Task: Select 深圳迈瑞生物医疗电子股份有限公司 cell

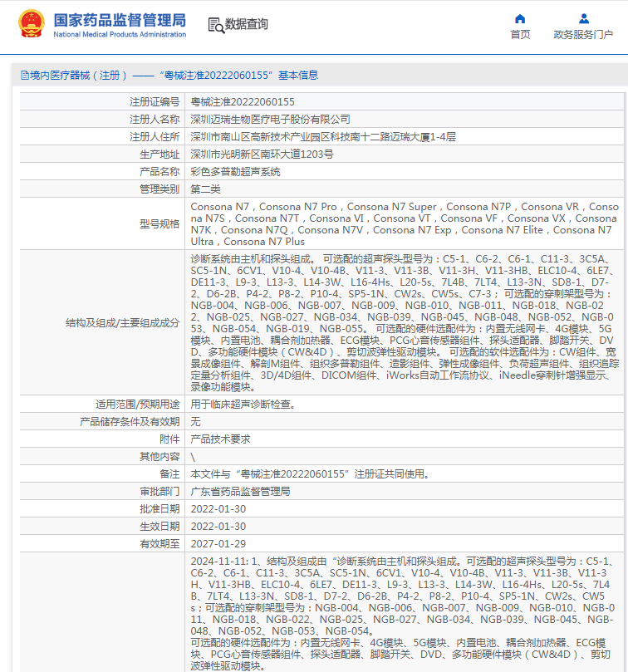Action: [405, 119]
